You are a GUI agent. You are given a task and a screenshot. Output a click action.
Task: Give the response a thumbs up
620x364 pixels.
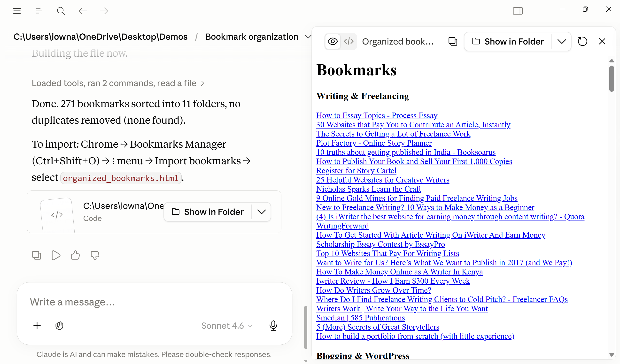click(x=75, y=255)
